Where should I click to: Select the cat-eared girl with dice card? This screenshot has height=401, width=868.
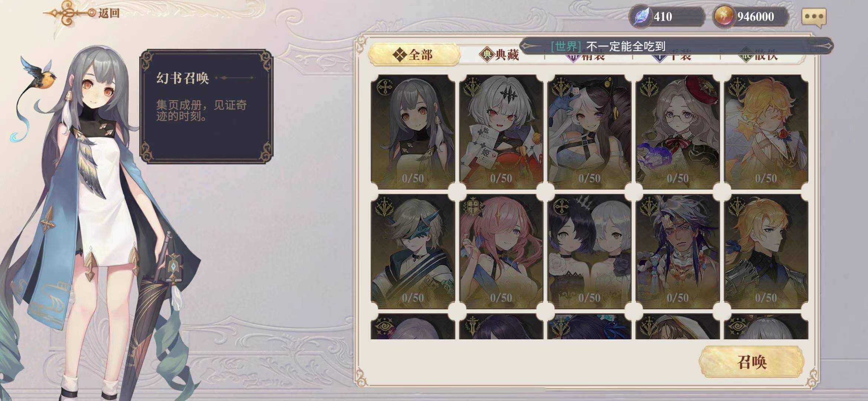(589, 132)
